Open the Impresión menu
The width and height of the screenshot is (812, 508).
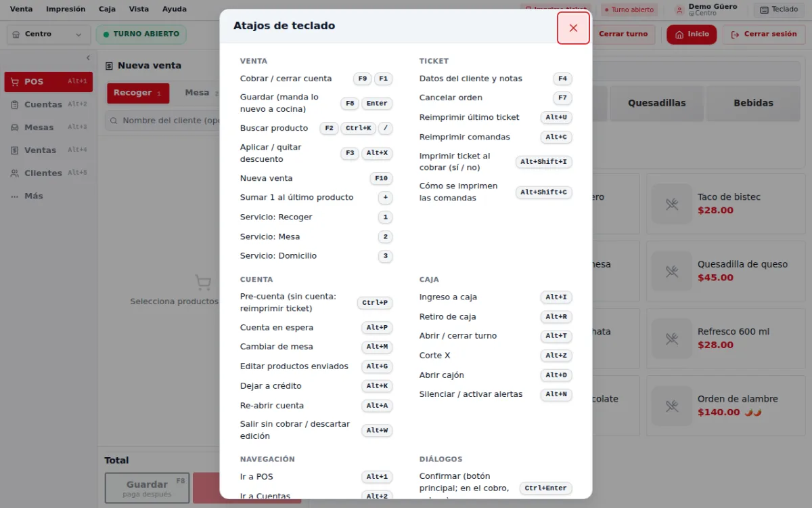pos(66,9)
